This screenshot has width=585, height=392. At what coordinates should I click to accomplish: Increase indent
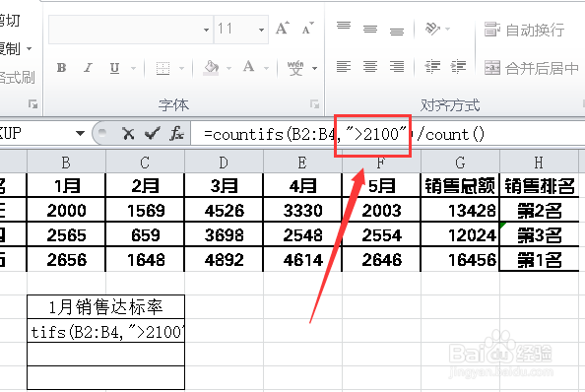pyautogui.click(x=458, y=67)
